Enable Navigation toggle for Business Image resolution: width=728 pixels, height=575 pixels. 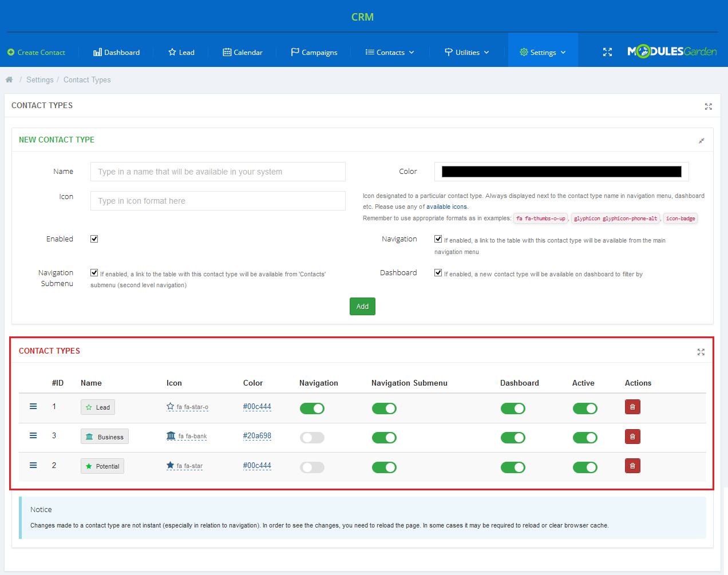pyautogui.click(x=312, y=438)
